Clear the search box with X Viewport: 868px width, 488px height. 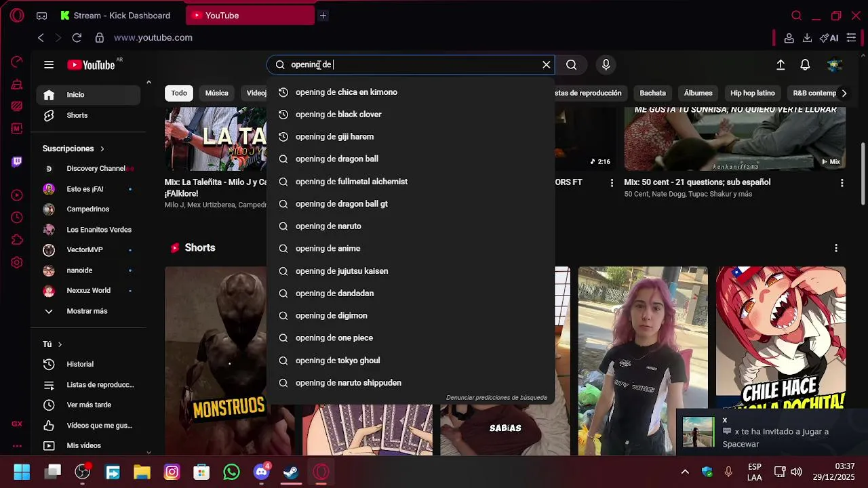click(x=546, y=64)
